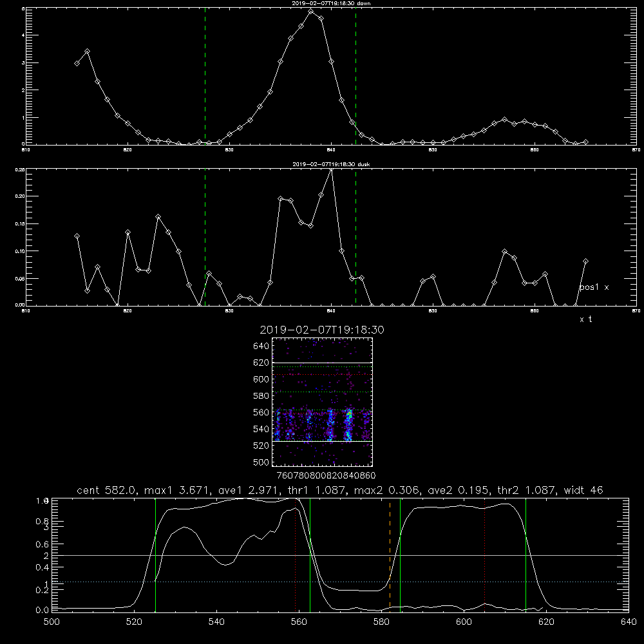Click the dusk plot y-axis label 0.15
Viewport: 644px width, 644px height.
coord(20,224)
